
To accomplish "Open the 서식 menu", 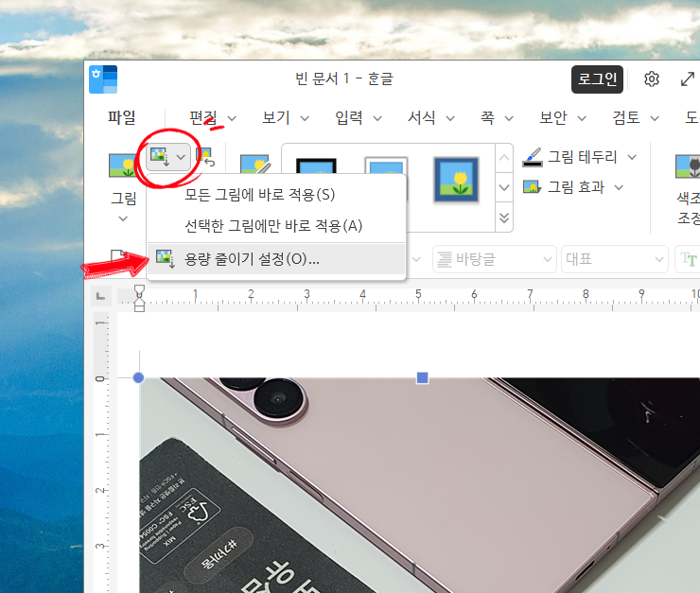I will click(x=422, y=118).
